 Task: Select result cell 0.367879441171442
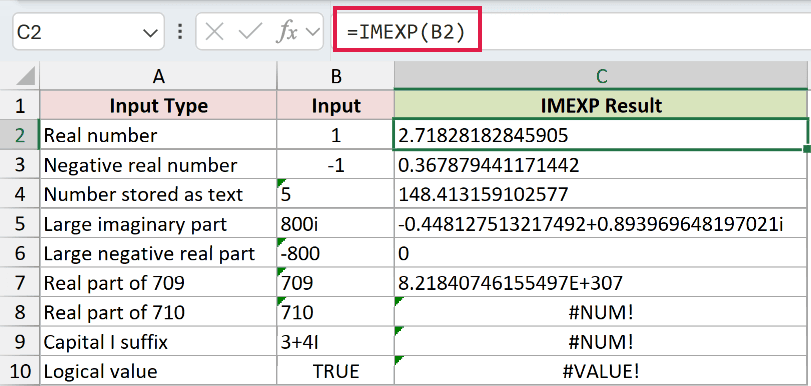click(600, 165)
